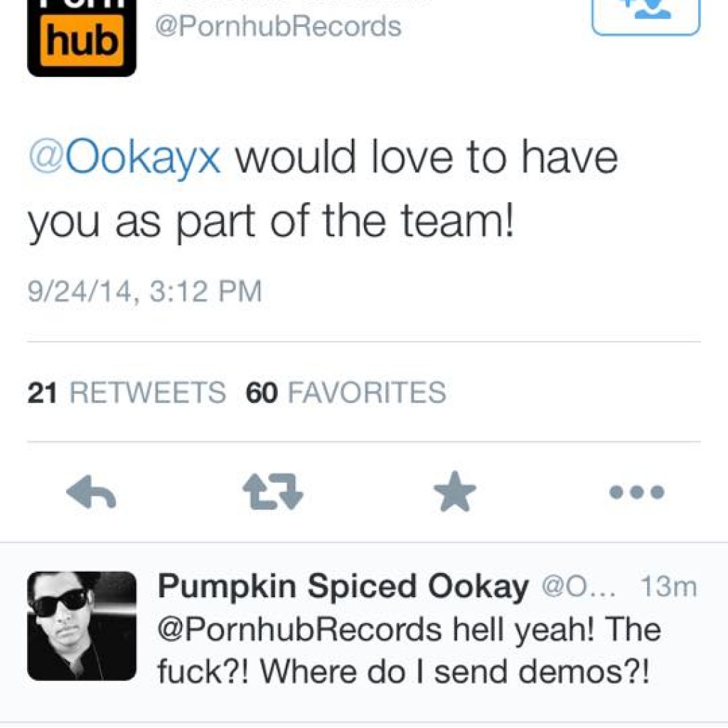Tap the word RETWEETS in the stats row

pyautogui.click(x=148, y=392)
